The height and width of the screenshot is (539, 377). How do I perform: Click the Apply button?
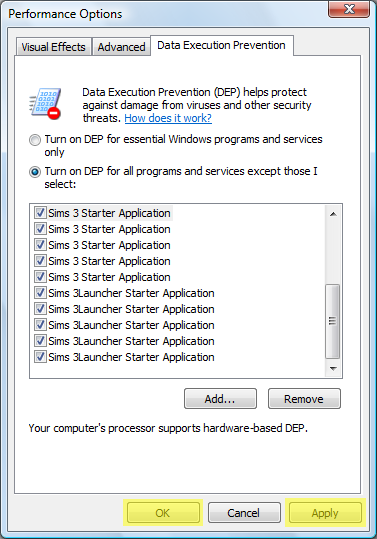[x=325, y=513]
